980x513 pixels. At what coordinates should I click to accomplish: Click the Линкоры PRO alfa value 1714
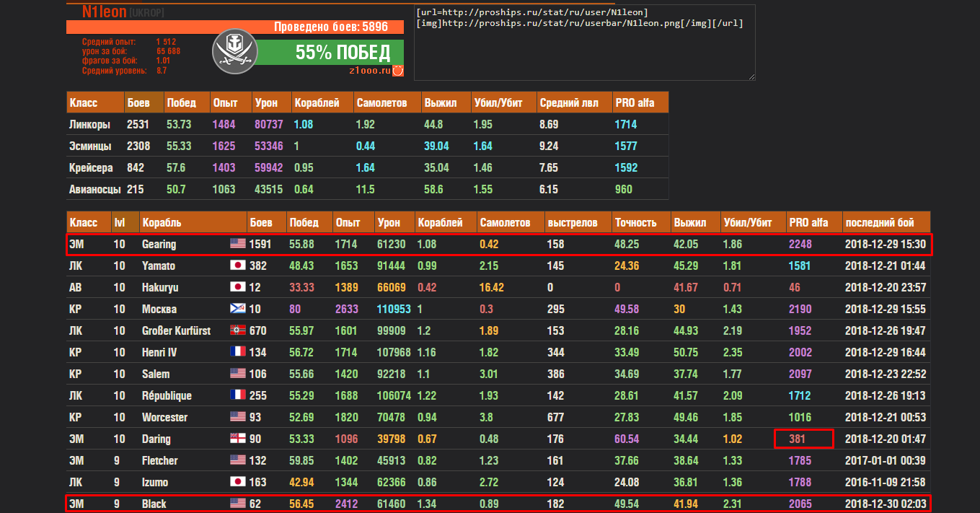click(x=626, y=124)
